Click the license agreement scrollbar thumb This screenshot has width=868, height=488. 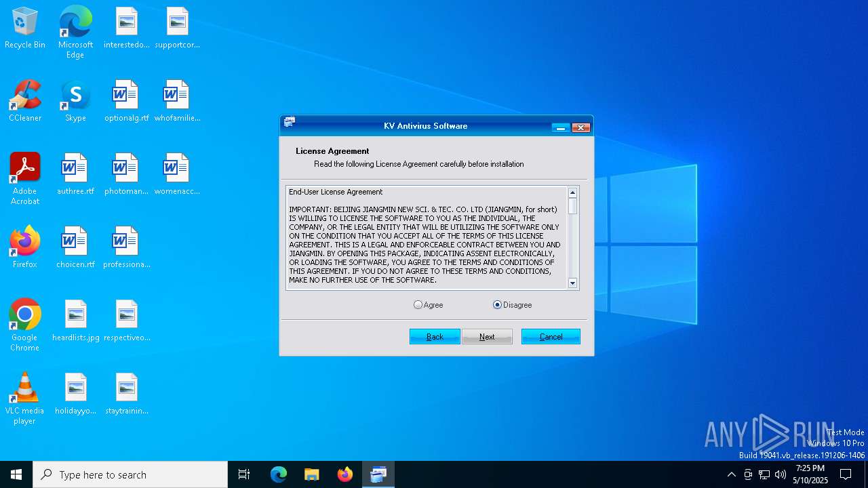[572, 206]
